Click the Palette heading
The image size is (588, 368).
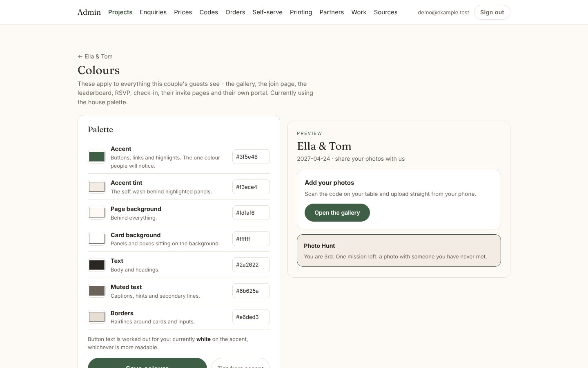[100, 130]
